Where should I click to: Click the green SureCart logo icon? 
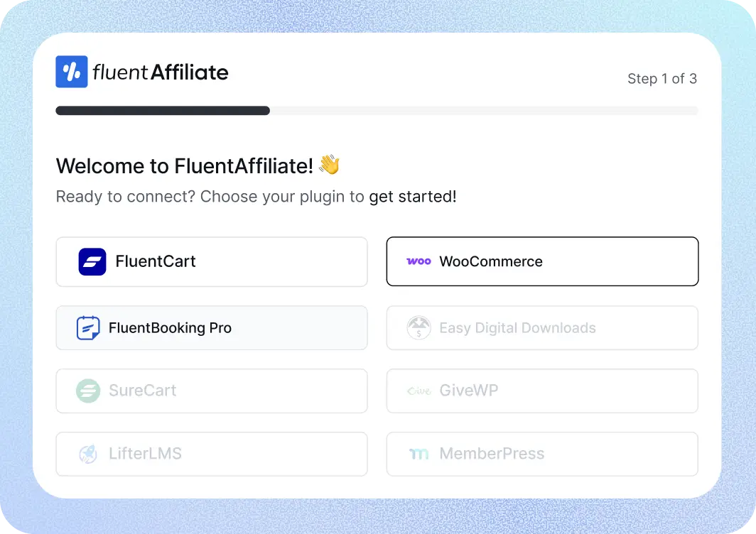coord(88,391)
